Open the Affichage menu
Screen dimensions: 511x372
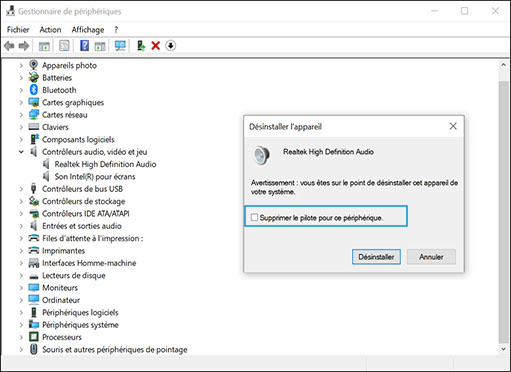pos(88,30)
